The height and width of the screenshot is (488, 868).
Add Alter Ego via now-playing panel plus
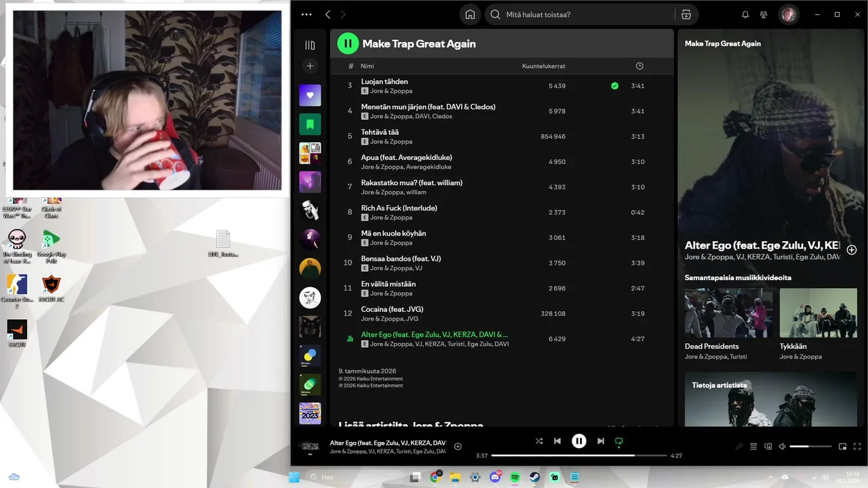click(x=852, y=249)
